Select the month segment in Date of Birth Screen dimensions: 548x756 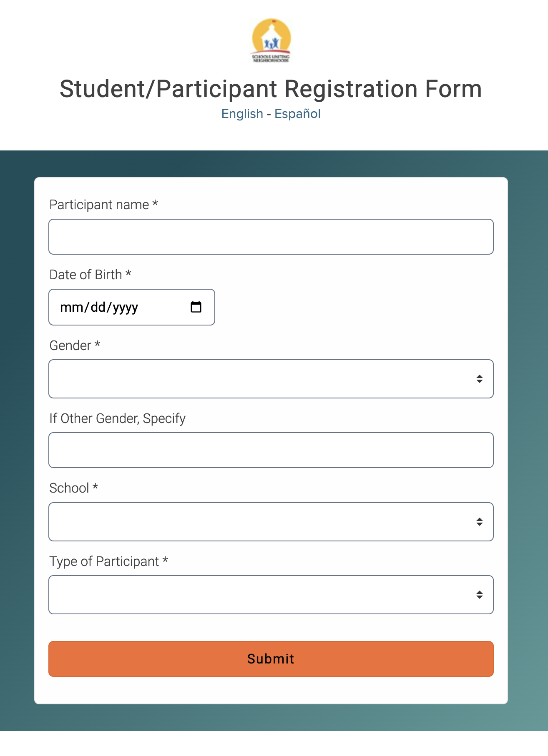click(71, 308)
